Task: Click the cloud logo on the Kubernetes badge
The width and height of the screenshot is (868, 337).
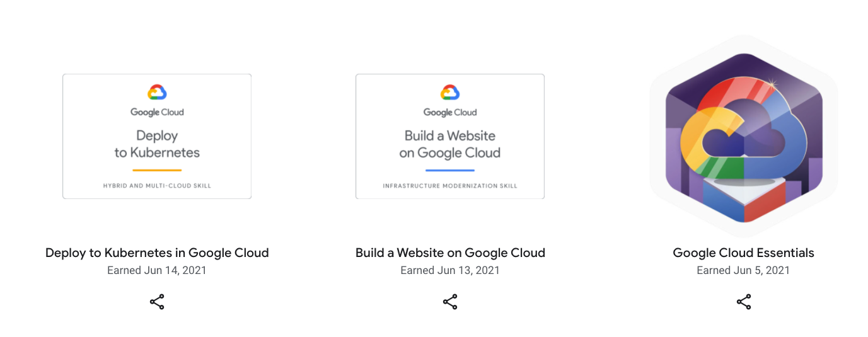Action: 157,93
